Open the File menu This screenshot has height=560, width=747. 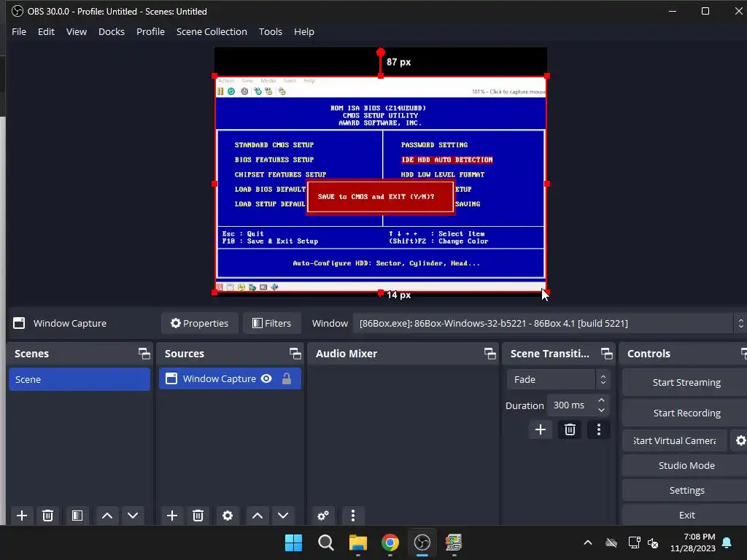pyautogui.click(x=19, y=31)
